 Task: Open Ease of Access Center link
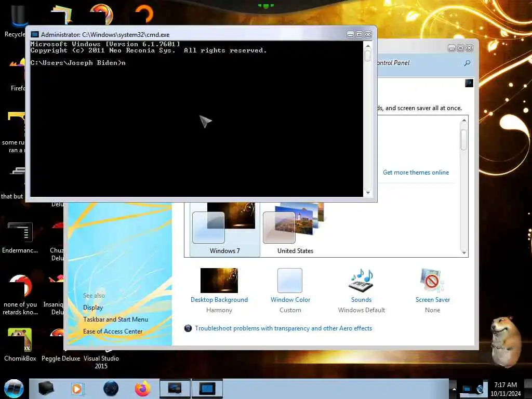click(x=113, y=331)
